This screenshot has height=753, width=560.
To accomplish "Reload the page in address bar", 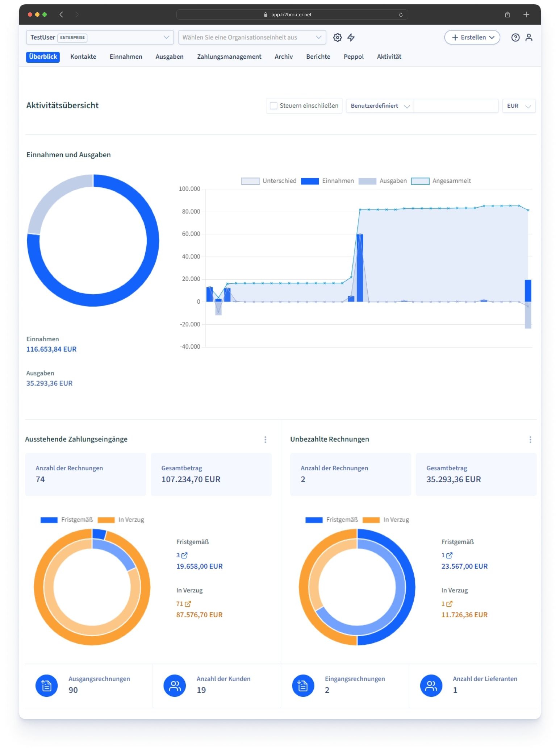I will [x=401, y=14].
